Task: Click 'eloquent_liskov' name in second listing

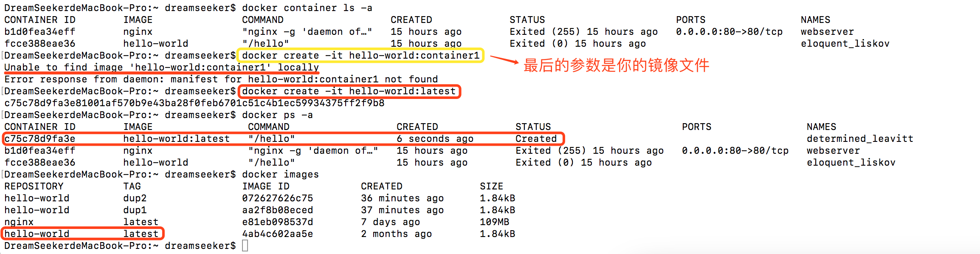Action: (x=851, y=162)
